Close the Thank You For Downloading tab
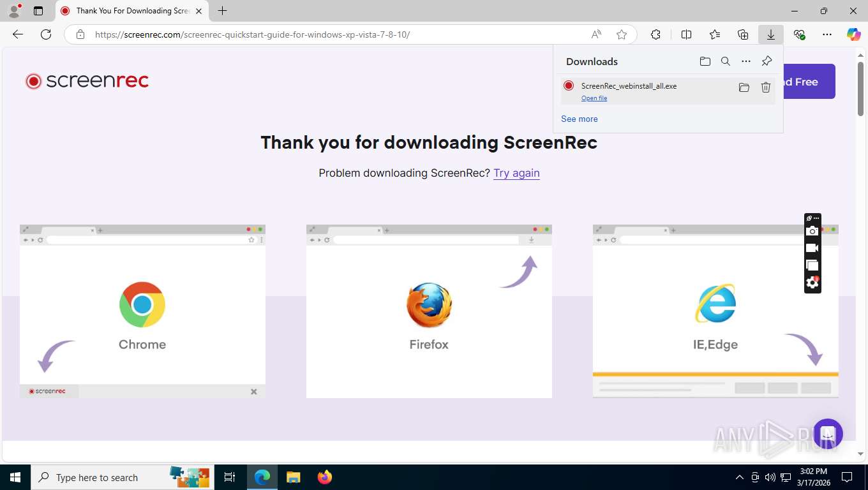868x490 pixels. (x=198, y=11)
